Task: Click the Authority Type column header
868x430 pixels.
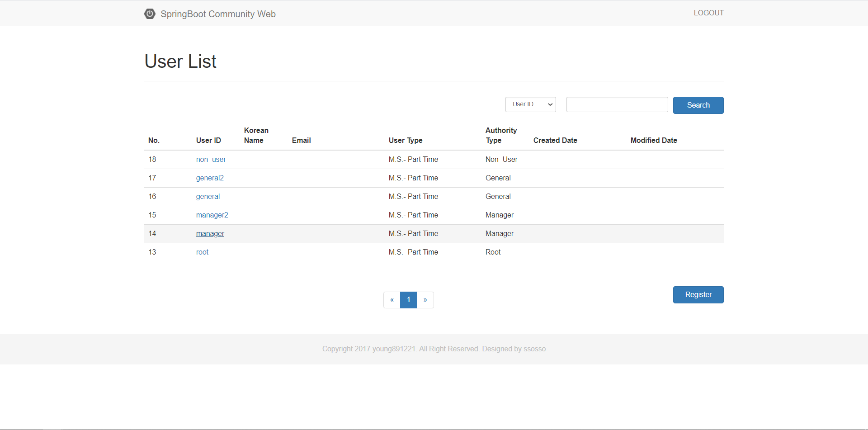Action: point(501,136)
